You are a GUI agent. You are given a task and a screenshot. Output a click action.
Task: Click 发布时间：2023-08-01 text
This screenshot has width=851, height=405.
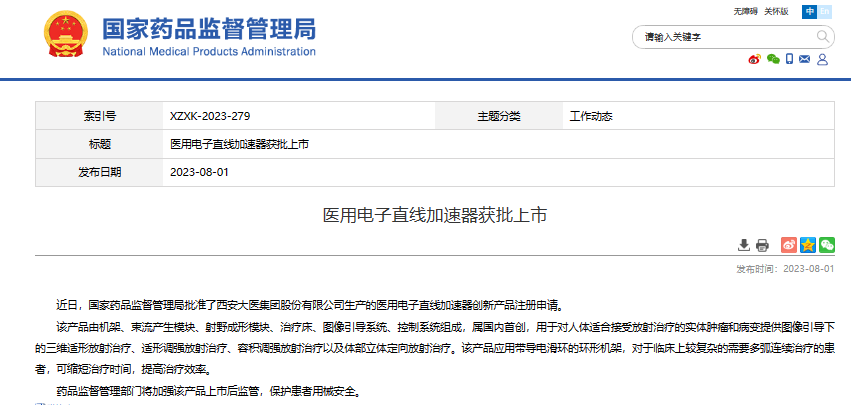click(x=785, y=269)
